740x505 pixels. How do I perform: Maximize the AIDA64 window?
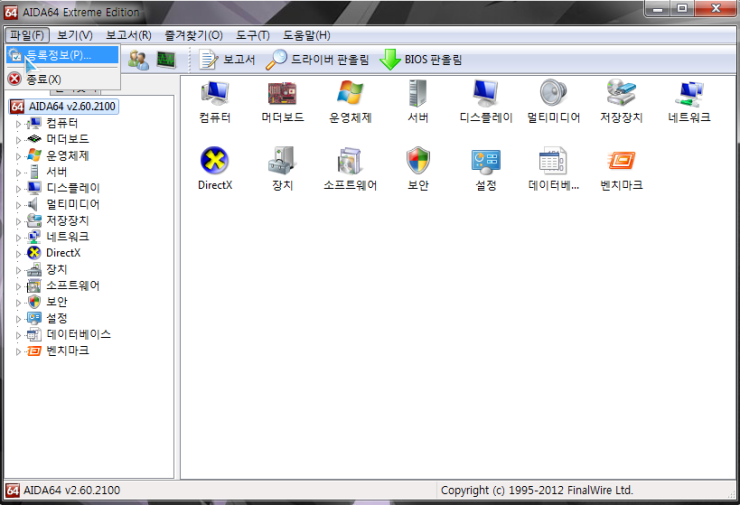click(x=682, y=8)
